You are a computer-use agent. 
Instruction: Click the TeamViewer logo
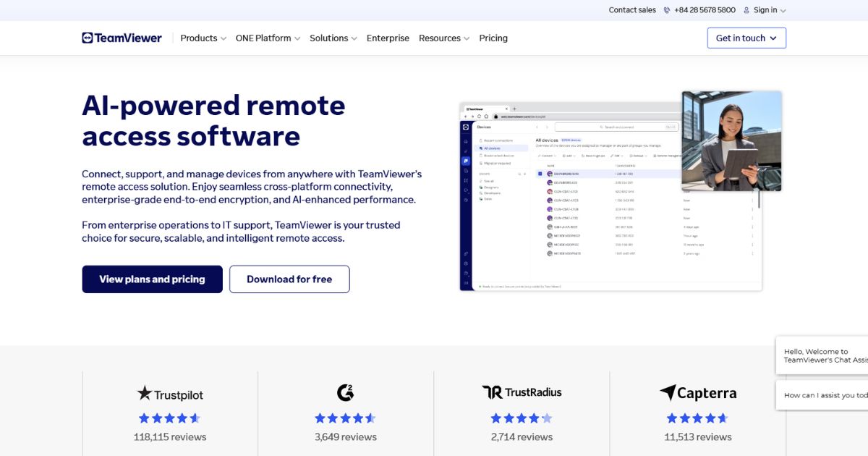point(122,38)
